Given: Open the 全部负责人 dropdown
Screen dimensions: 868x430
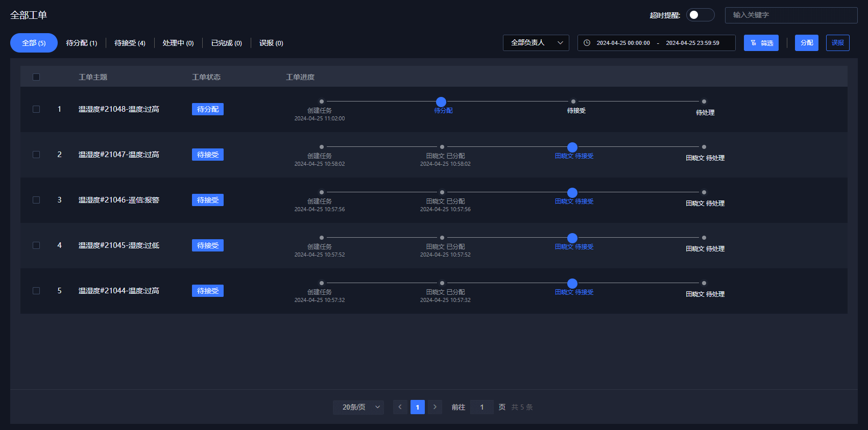Looking at the screenshot, I should pyautogui.click(x=536, y=43).
